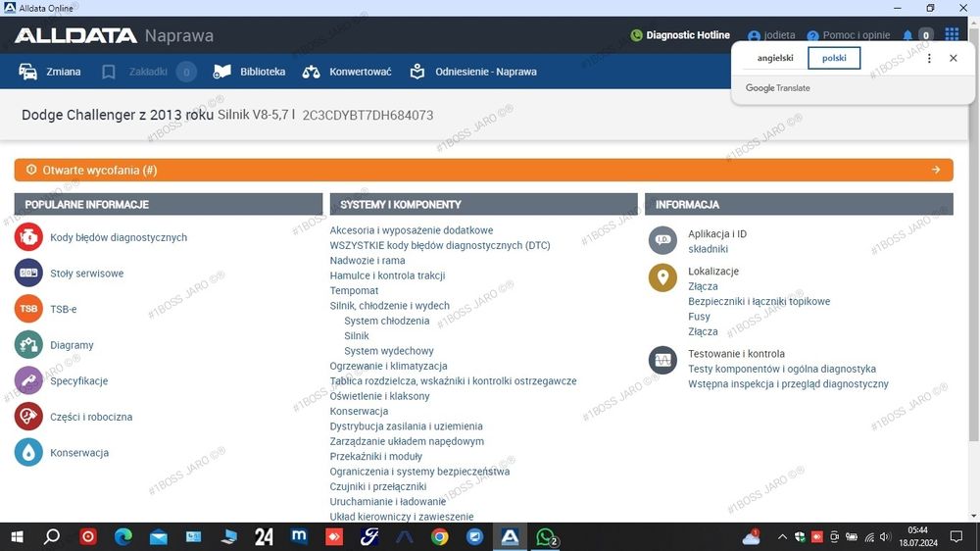Click the Lokalizacje pin icon
The width and height of the screenshot is (980, 551).
[662, 277]
